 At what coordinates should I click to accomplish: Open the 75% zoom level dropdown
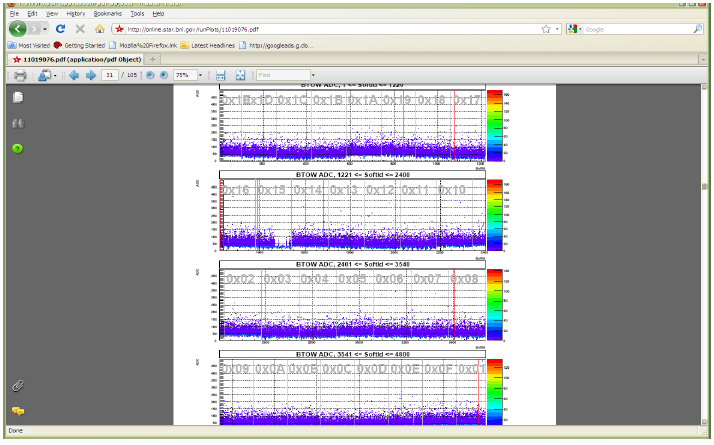pyautogui.click(x=200, y=75)
